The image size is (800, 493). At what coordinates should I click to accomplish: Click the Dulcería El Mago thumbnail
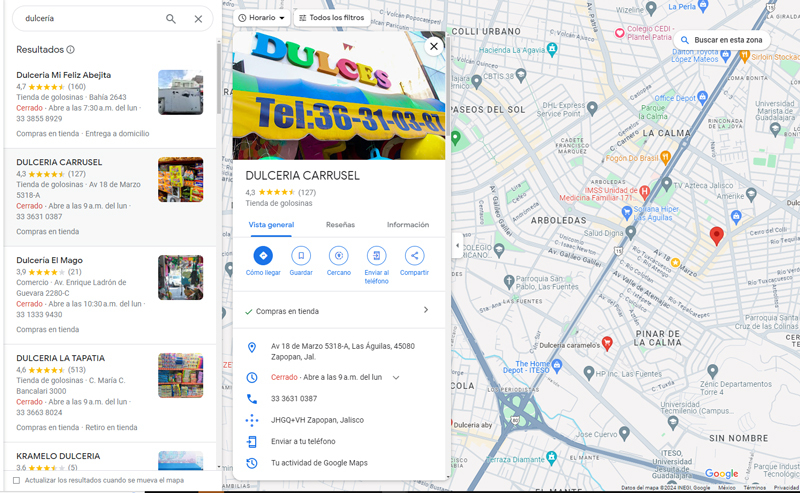tap(181, 278)
